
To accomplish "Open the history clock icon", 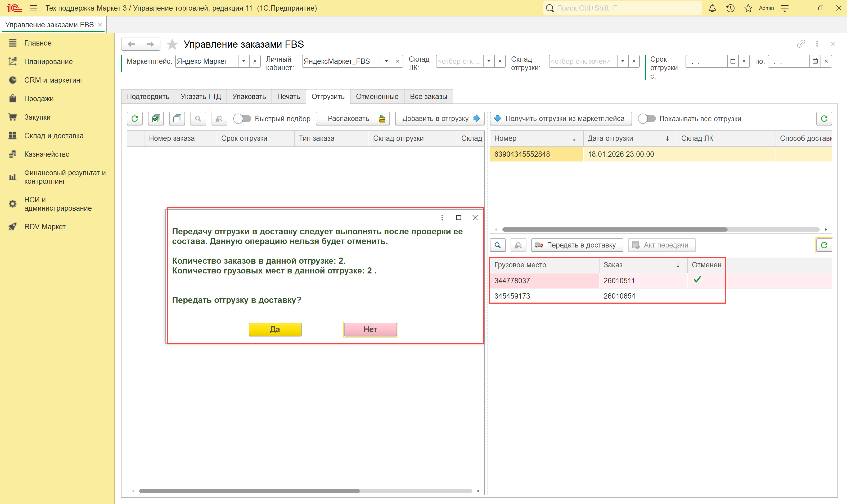I will pyautogui.click(x=730, y=8).
